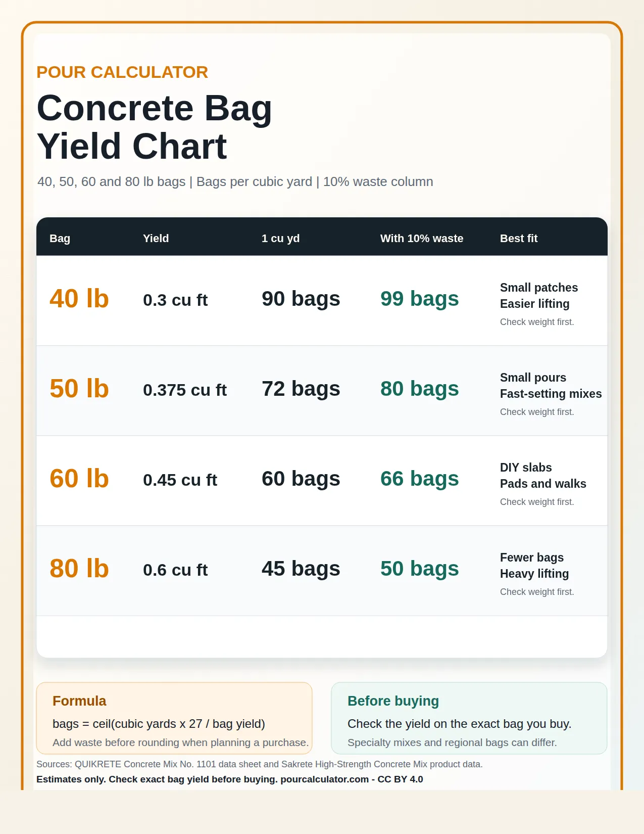Select the Concrete Bag Yield Chart title
This screenshot has height=834, width=644.
[x=155, y=127]
